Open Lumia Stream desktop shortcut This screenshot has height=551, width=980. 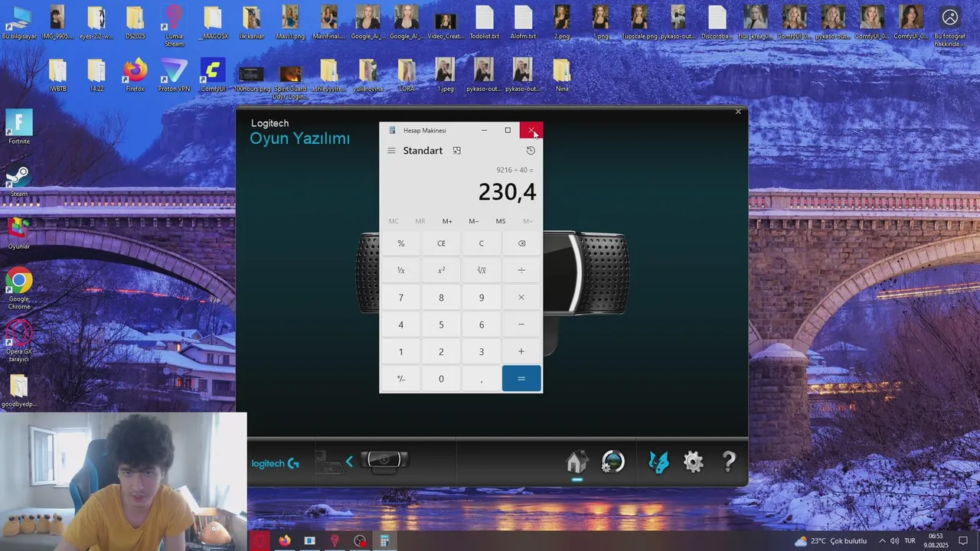[174, 26]
